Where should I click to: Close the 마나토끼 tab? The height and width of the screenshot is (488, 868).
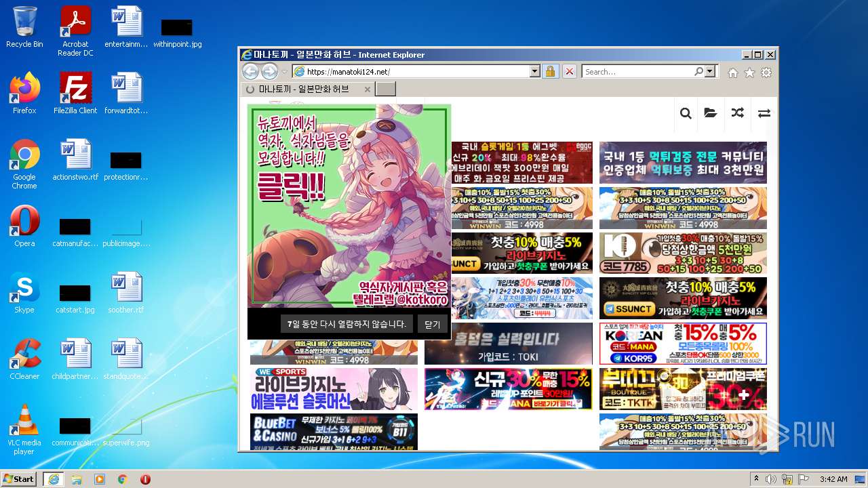click(x=368, y=89)
